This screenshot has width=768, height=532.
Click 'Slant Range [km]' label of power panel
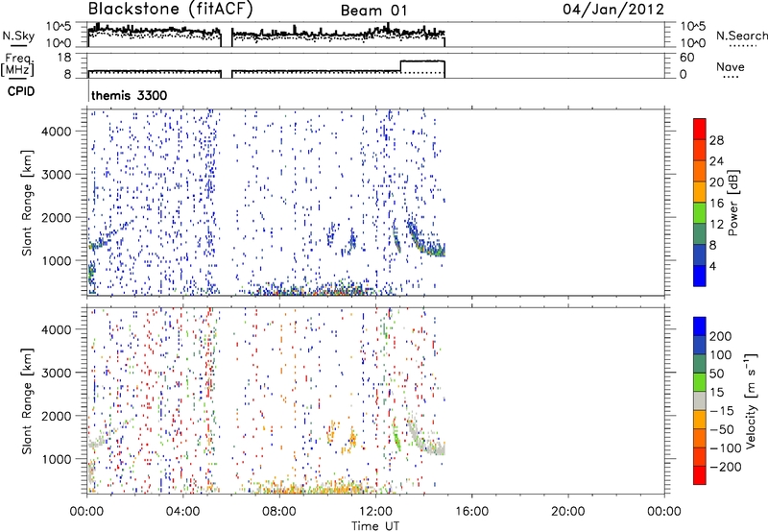27,203
